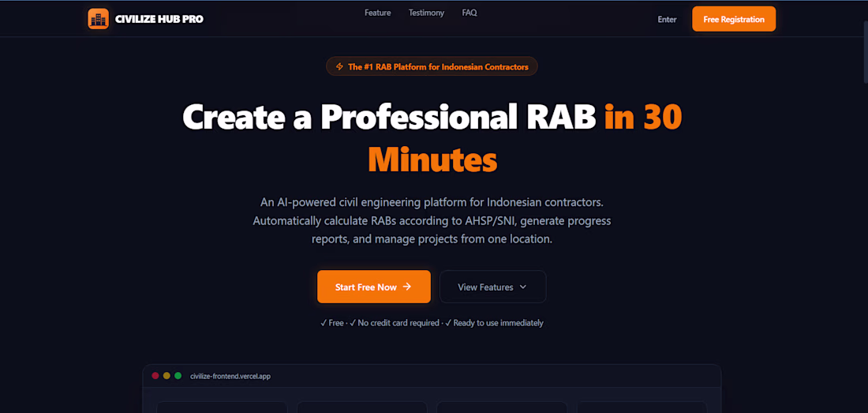Screen dimensions: 868x413
Task: Click the green dot in the mockup window
Action: click(178, 376)
